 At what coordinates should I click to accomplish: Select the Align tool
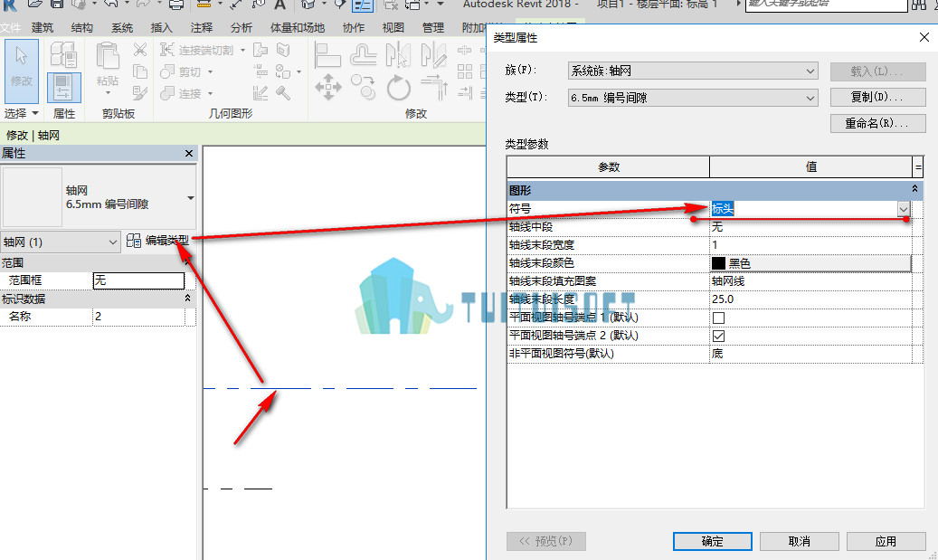327,55
